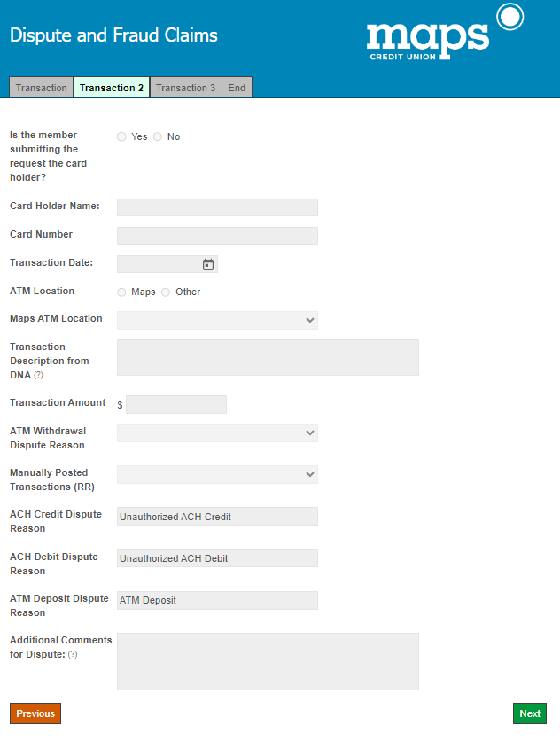The width and height of the screenshot is (560, 756).
Task: Click help icon next to DNA description
Action: tap(39, 375)
